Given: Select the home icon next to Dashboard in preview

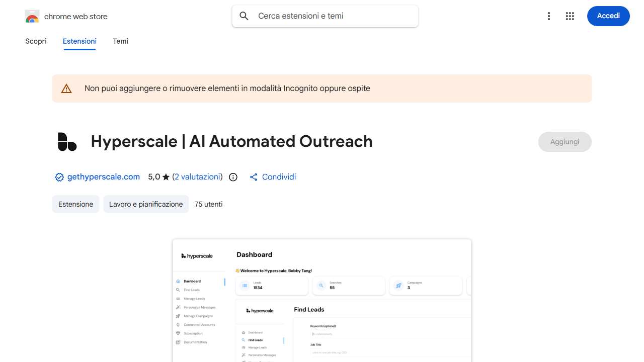Looking at the screenshot, I should tap(178, 281).
